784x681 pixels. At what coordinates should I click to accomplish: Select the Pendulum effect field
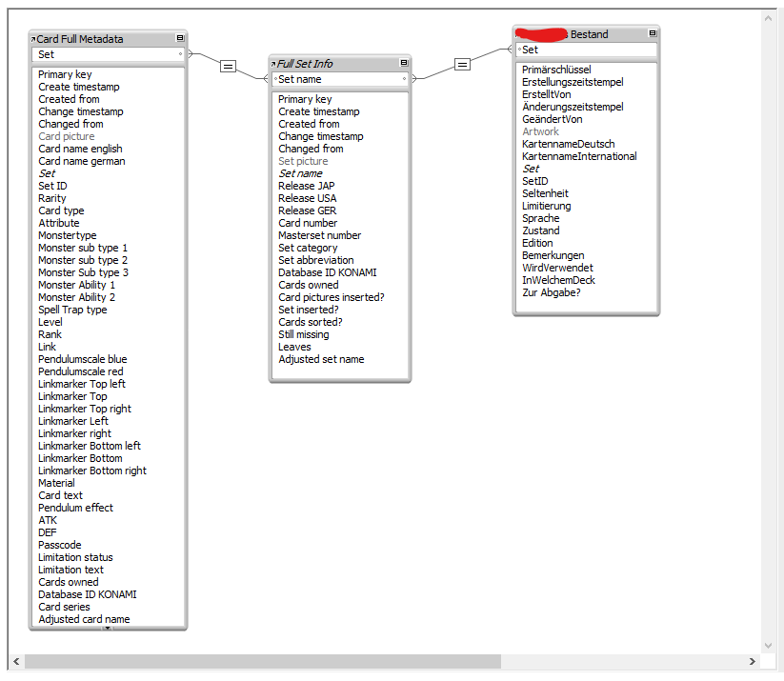[76, 508]
